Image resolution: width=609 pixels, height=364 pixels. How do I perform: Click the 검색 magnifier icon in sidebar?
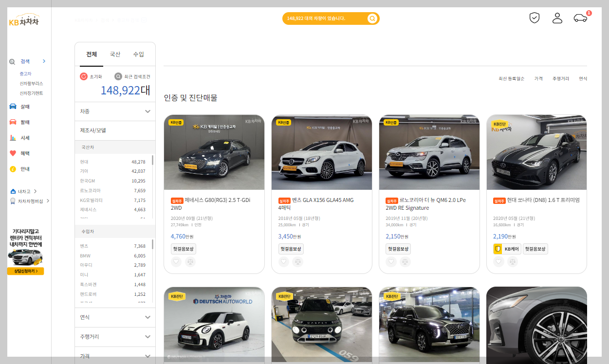point(12,62)
